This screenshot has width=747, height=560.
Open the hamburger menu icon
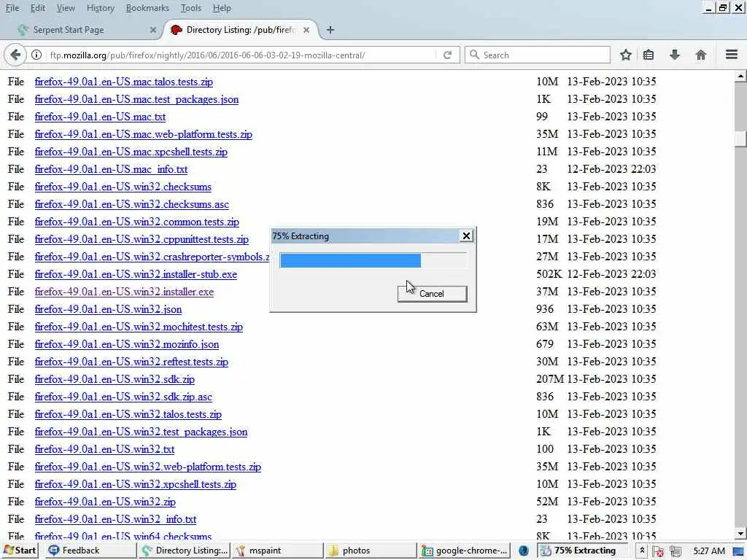coord(732,55)
